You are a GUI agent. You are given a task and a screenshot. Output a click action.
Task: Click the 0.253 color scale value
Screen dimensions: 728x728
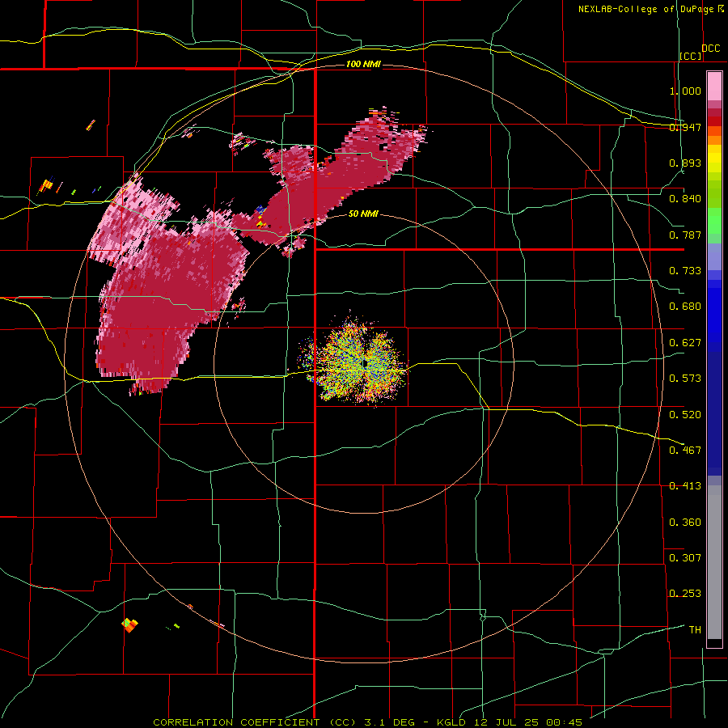[685, 594]
